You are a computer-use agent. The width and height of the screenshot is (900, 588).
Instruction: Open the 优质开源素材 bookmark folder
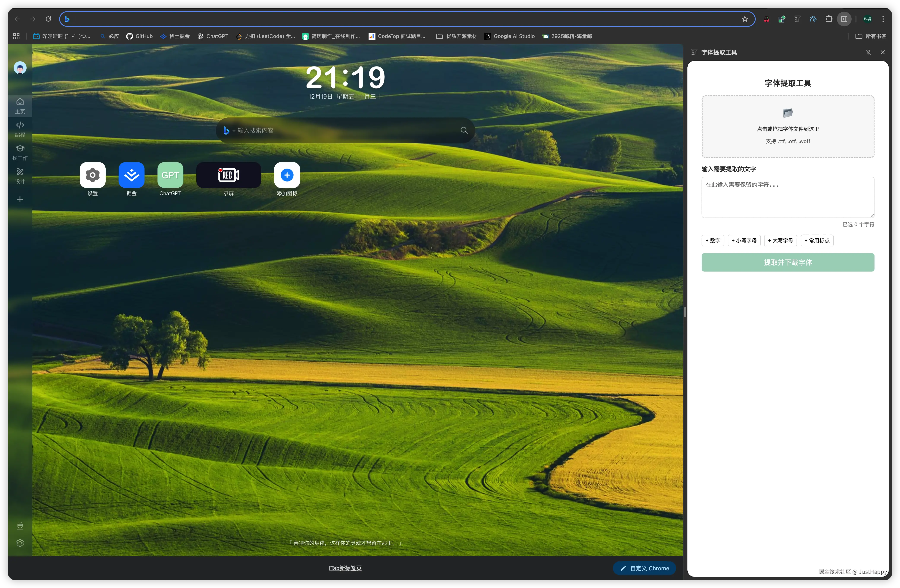coord(456,36)
